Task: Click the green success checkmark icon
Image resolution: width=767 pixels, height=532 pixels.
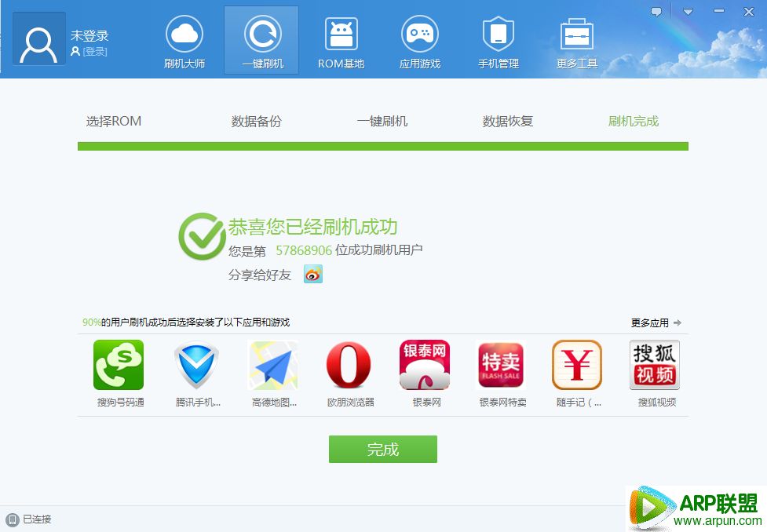Action: tap(202, 236)
